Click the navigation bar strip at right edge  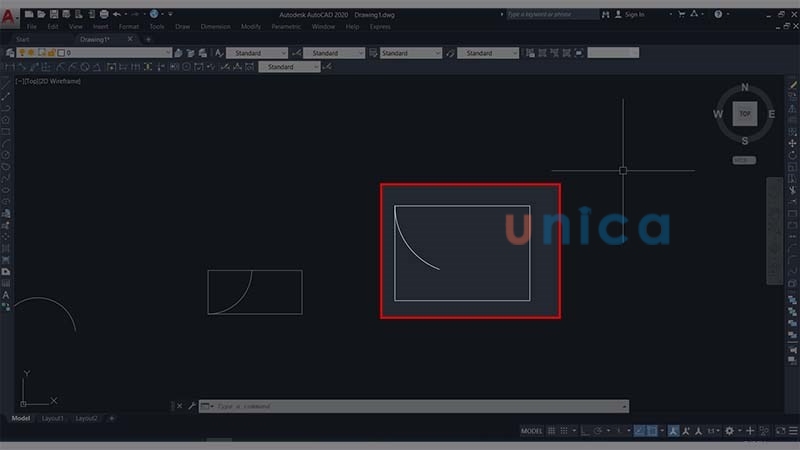775,231
